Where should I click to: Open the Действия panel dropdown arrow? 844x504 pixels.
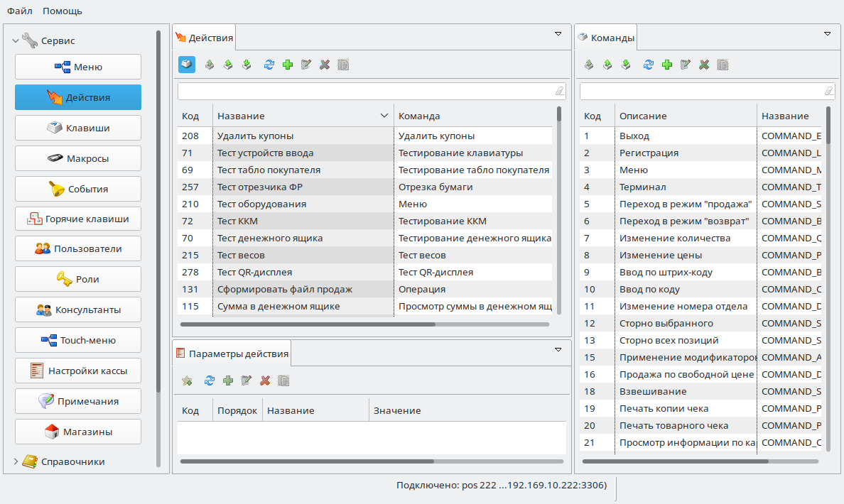click(x=558, y=33)
